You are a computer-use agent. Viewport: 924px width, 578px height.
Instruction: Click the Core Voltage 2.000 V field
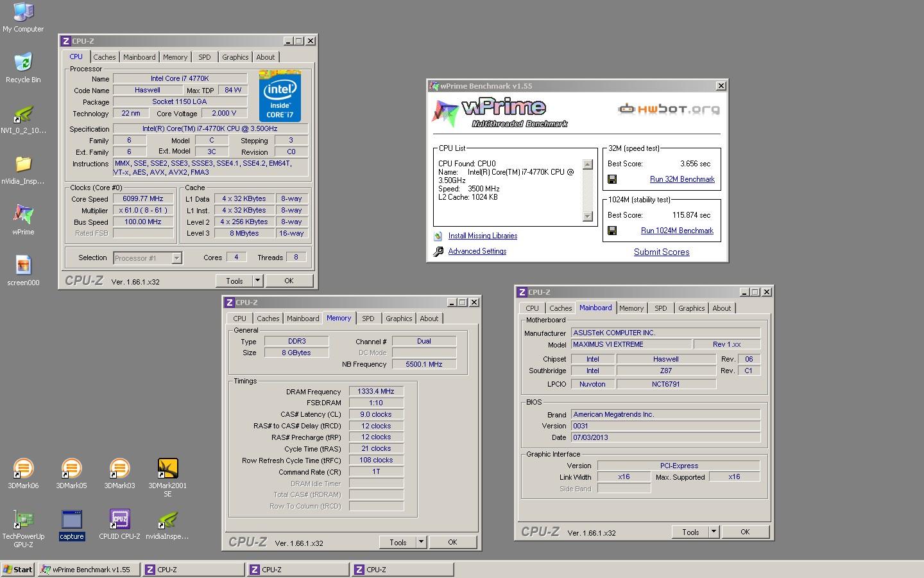click(224, 113)
